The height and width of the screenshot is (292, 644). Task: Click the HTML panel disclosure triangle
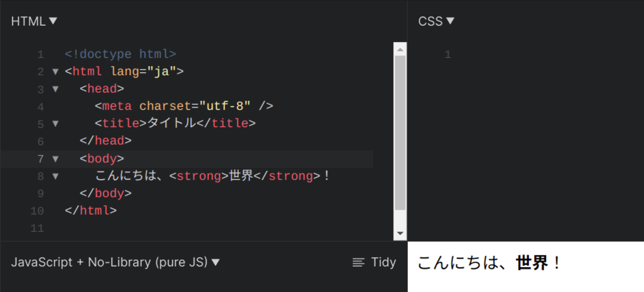pos(53,21)
